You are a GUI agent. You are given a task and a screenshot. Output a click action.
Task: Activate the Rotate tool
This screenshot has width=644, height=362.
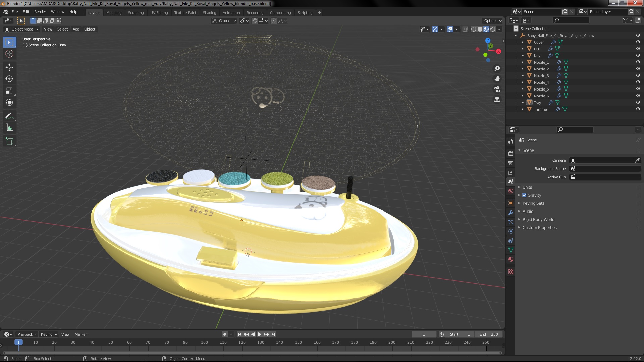click(9, 79)
